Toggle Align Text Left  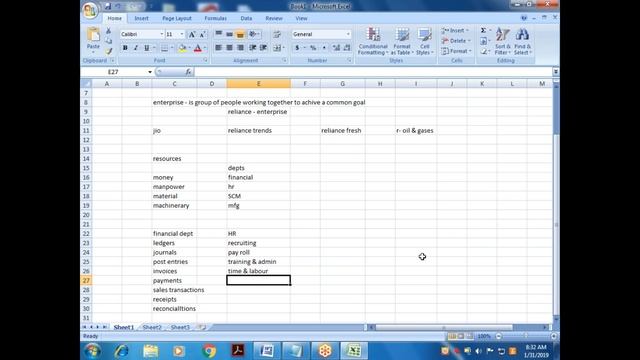pos(219,48)
